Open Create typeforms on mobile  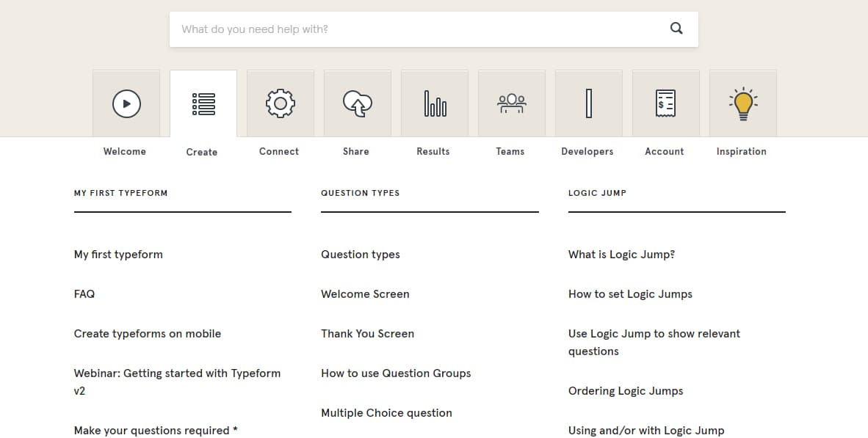pos(147,333)
